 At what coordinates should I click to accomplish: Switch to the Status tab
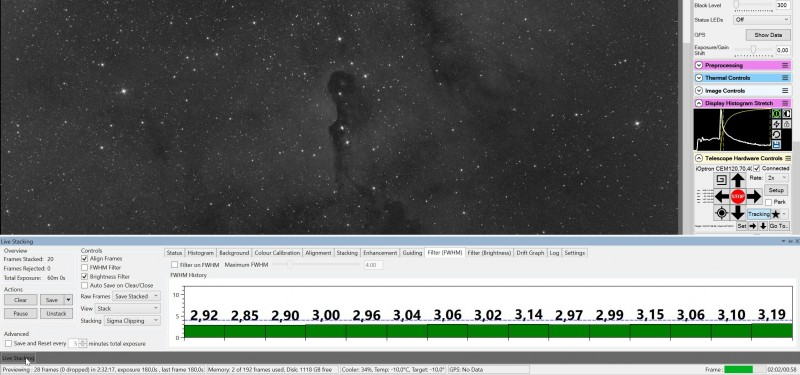(x=174, y=253)
